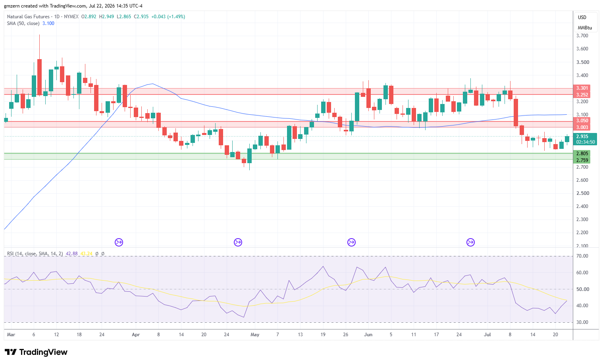Click the Mar label on the time axis
Viewport: 603px width, 364px height.
point(11,335)
